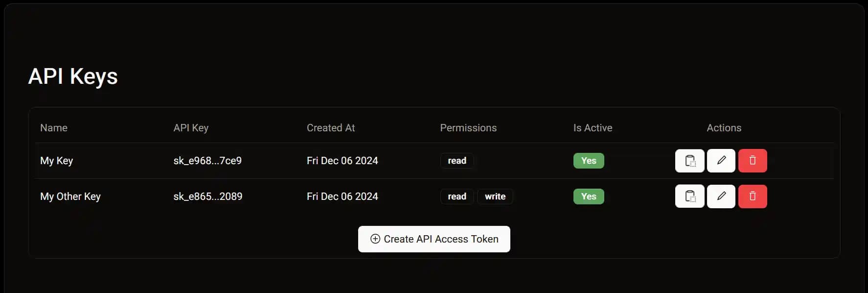Click the API Keys page title
868x293 pixels.
pos(73,76)
